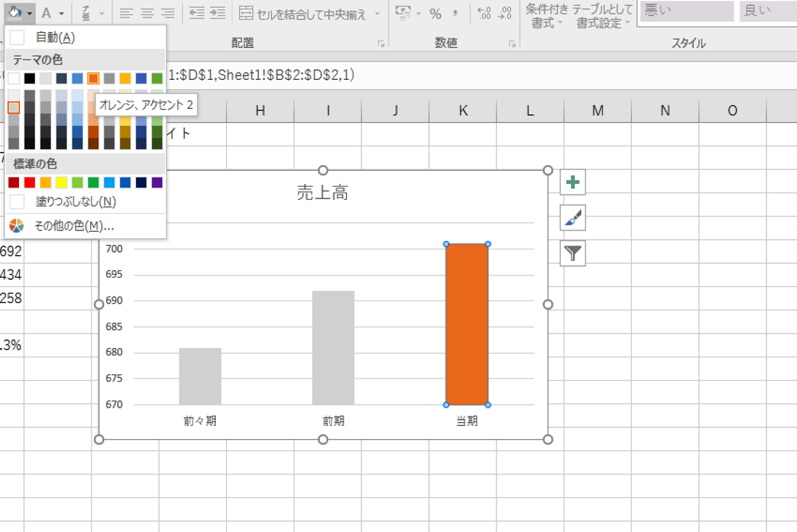Open accounting format dropdown arrow
The image size is (797, 532).
click(419, 14)
